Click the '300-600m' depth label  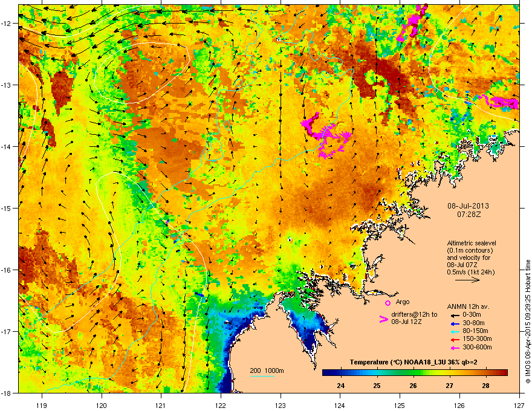tap(477, 347)
